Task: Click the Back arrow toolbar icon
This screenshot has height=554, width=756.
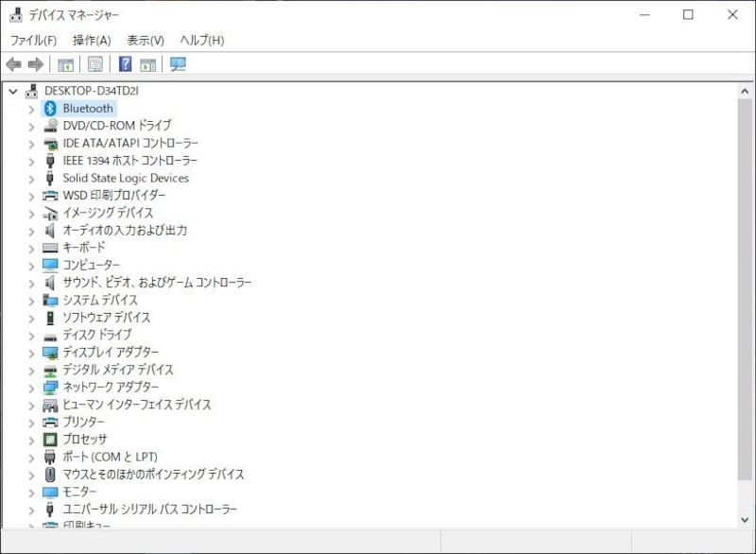Action: pyautogui.click(x=13, y=64)
